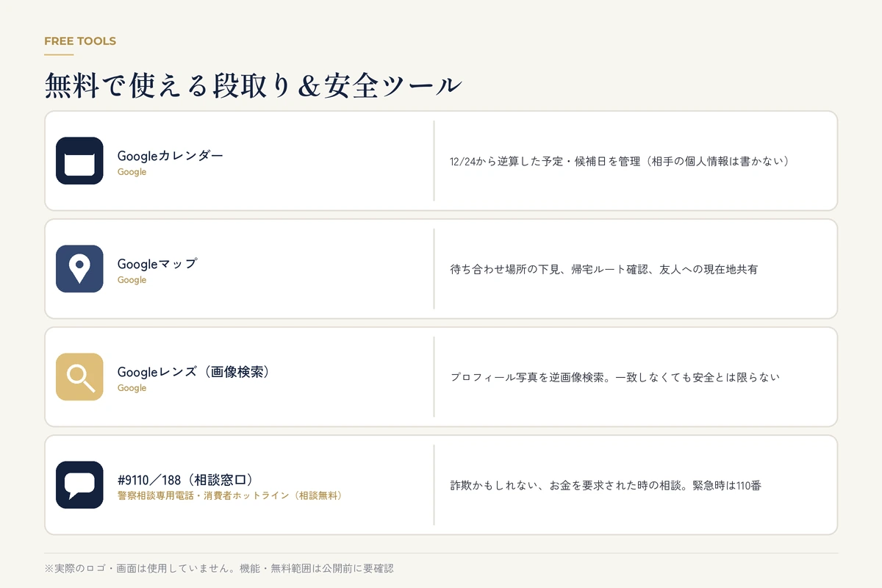Click the プロフィール写真を逆画像検索 description
The image size is (882, 588).
coord(614,377)
